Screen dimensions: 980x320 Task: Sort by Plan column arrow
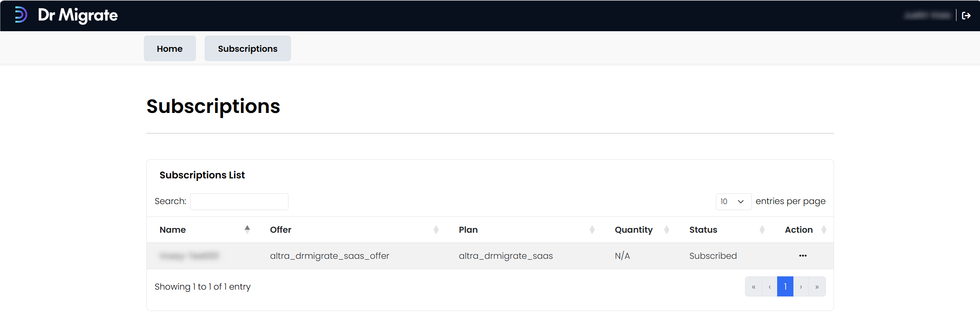592,230
